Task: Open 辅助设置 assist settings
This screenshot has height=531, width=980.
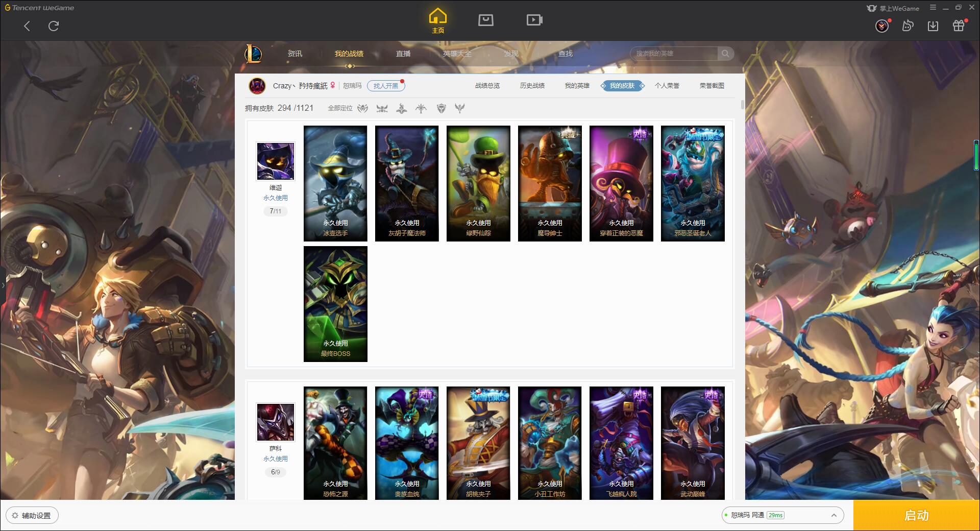Action: [x=32, y=515]
